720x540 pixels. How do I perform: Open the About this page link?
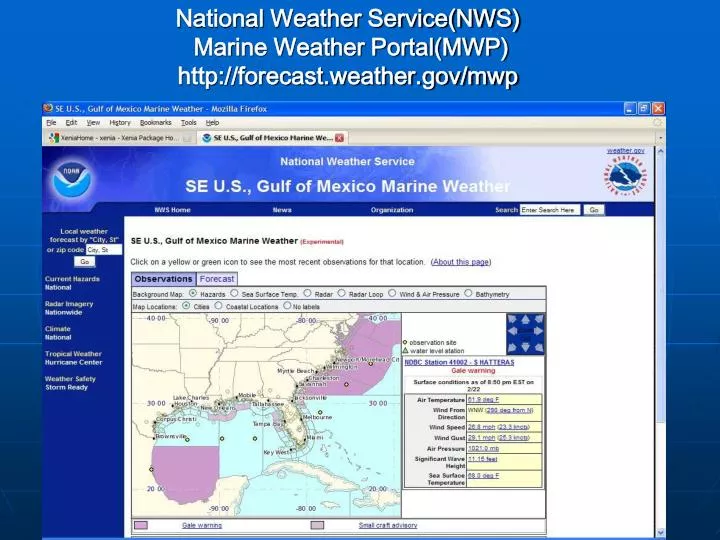[x=461, y=262]
